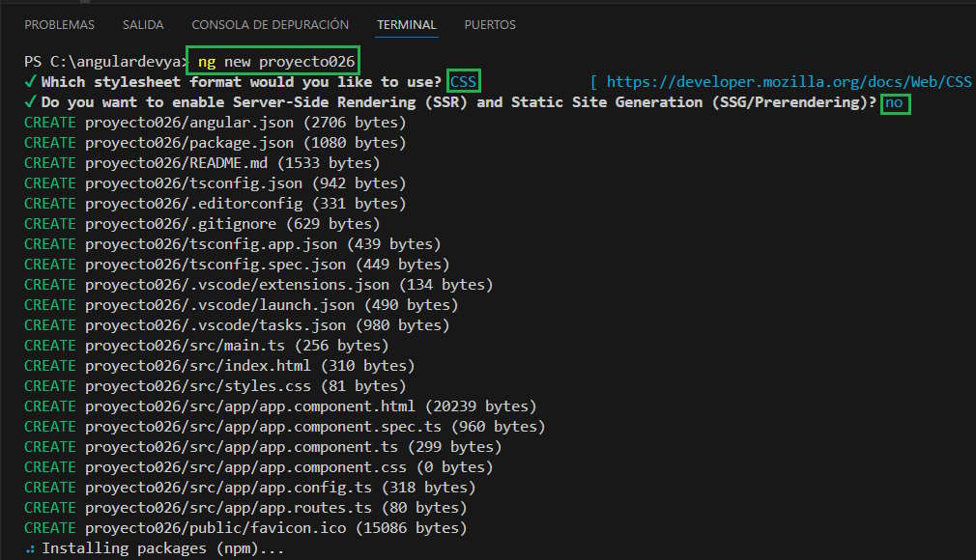Click the proyecto026/README.md line
976x560 pixels.
point(202,163)
